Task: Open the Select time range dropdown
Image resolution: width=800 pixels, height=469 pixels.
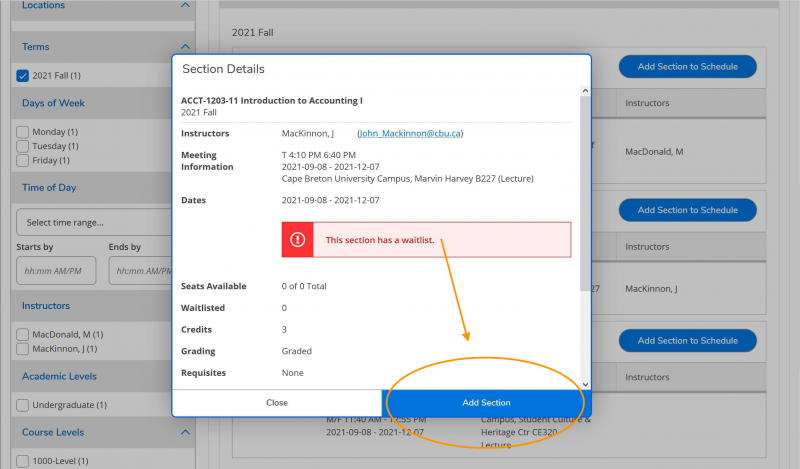Action: [94, 223]
